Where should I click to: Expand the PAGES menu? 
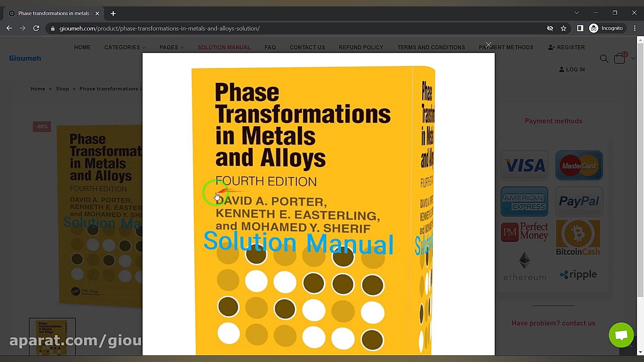(171, 47)
